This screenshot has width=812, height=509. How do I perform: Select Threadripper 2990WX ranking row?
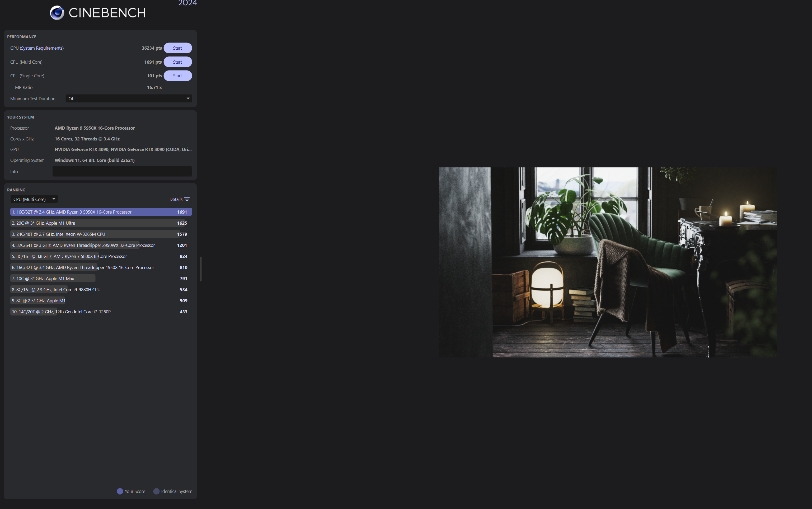101,245
